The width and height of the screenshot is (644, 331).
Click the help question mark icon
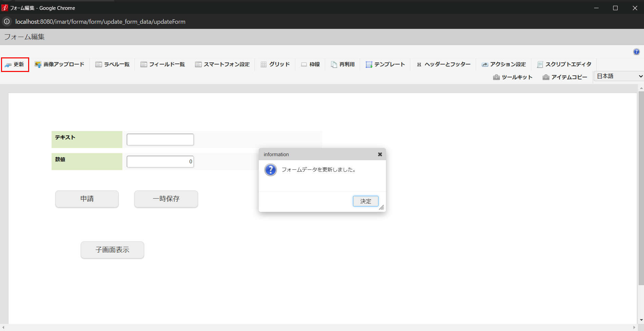click(x=637, y=52)
